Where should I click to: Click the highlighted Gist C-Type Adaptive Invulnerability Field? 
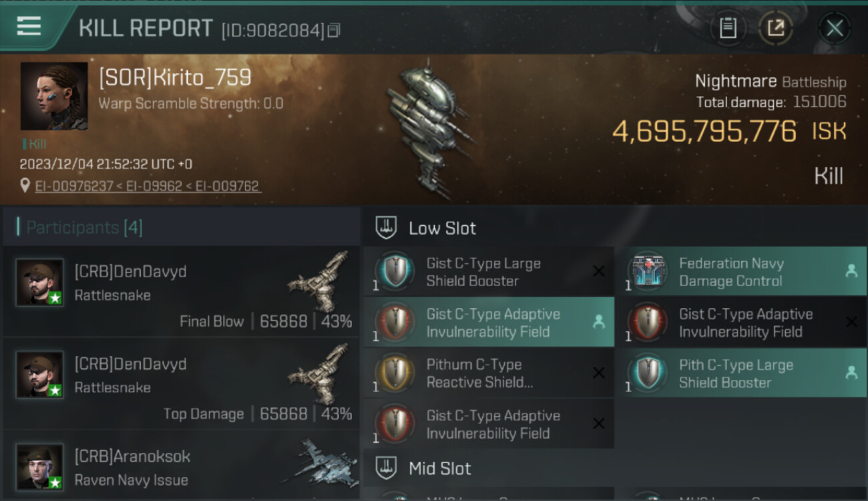[489, 323]
